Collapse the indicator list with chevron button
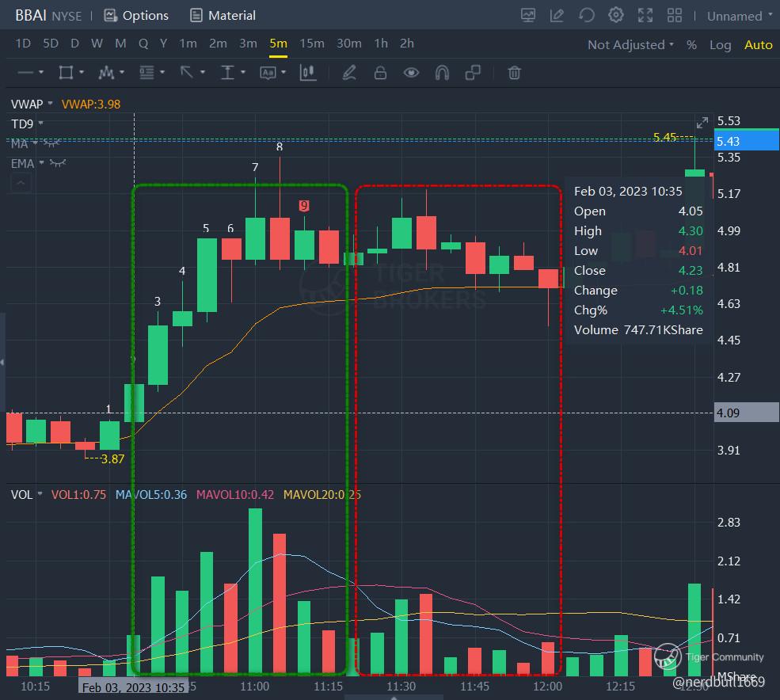This screenshot has height=700, width=780. point(21,183)
